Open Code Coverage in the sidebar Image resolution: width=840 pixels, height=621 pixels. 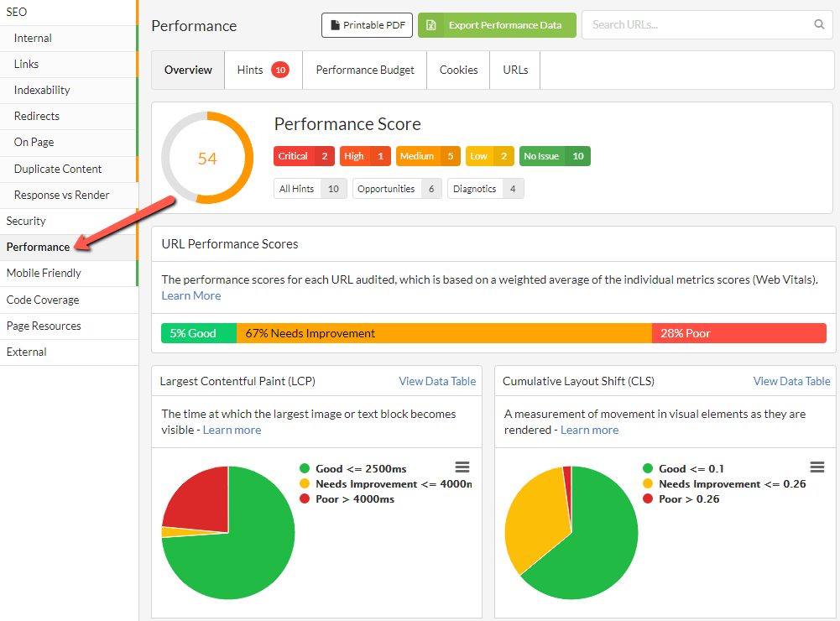pos(69,300)
